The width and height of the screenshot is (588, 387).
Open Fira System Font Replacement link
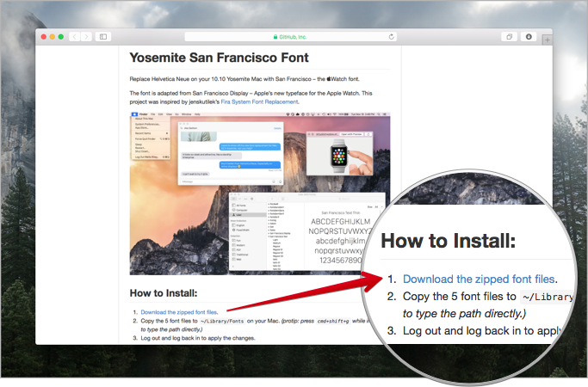(x=259, y=101)
